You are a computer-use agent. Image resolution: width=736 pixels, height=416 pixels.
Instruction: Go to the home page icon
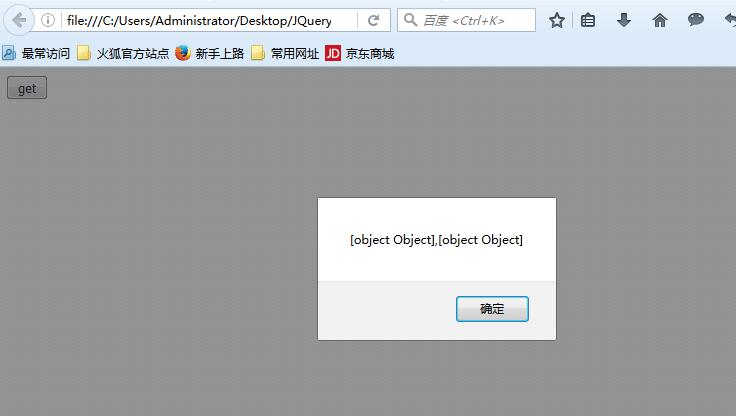pyautogui.click(x=659, y=20)
